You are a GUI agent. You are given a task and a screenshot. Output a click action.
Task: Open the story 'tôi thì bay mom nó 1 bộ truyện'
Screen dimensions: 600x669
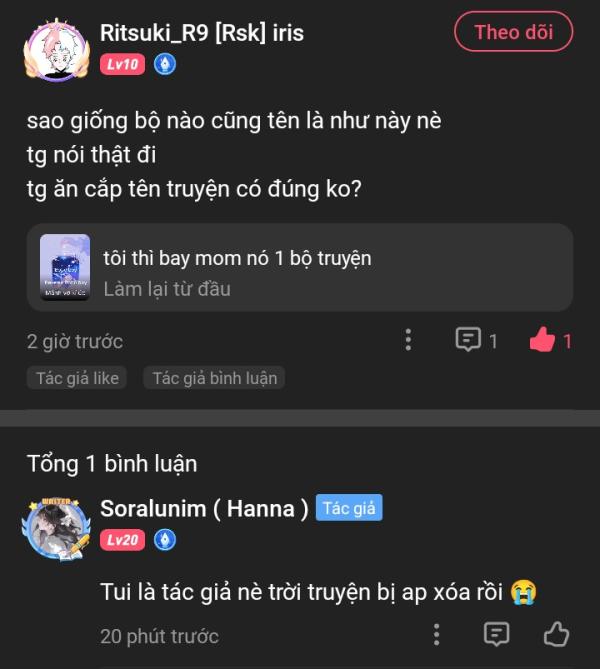[x=237, y=258]
